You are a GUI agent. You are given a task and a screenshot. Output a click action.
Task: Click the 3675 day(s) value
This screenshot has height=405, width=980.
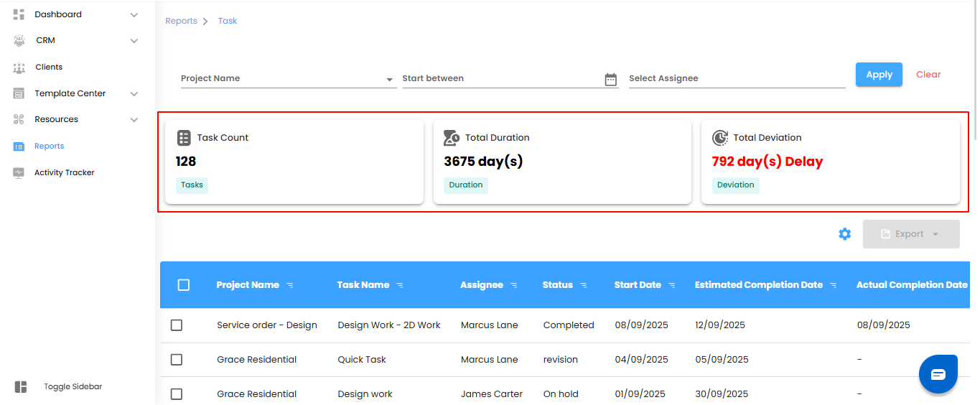click(x=483, y=162)
